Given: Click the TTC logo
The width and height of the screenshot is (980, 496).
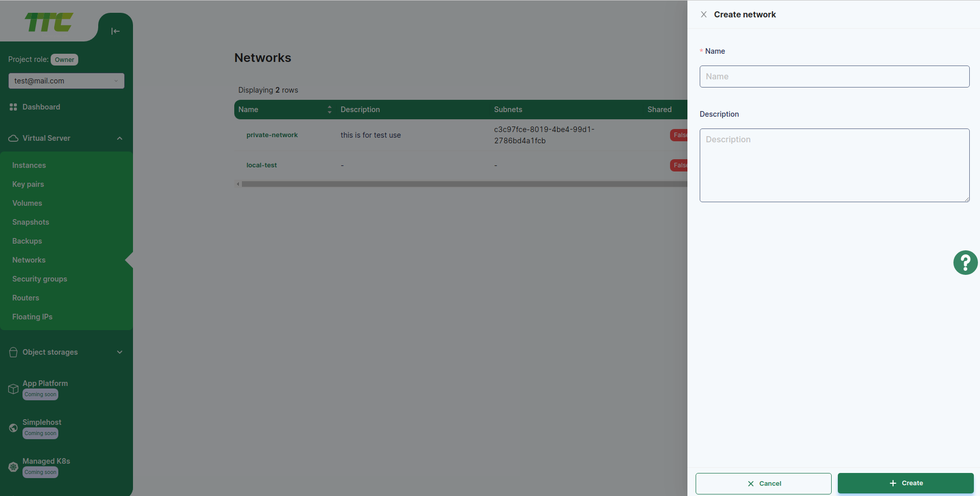Looking at the screenshot, I should coord(49,22).
